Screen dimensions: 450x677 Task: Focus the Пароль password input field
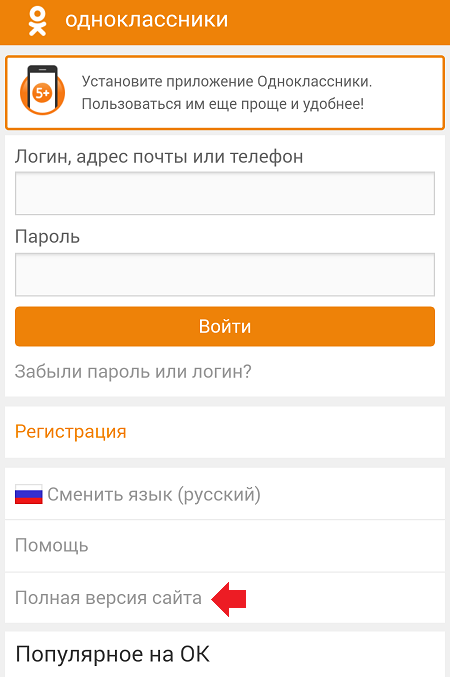(225, 275)
